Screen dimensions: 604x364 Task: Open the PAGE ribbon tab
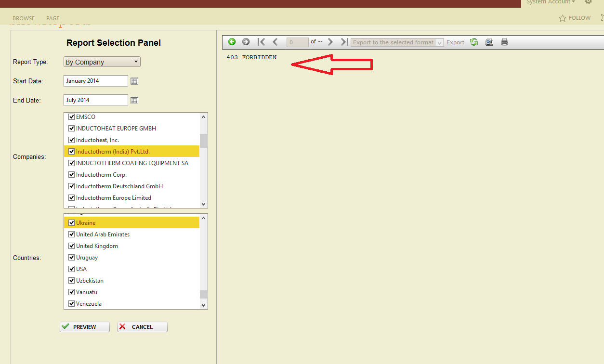(53, 18)
